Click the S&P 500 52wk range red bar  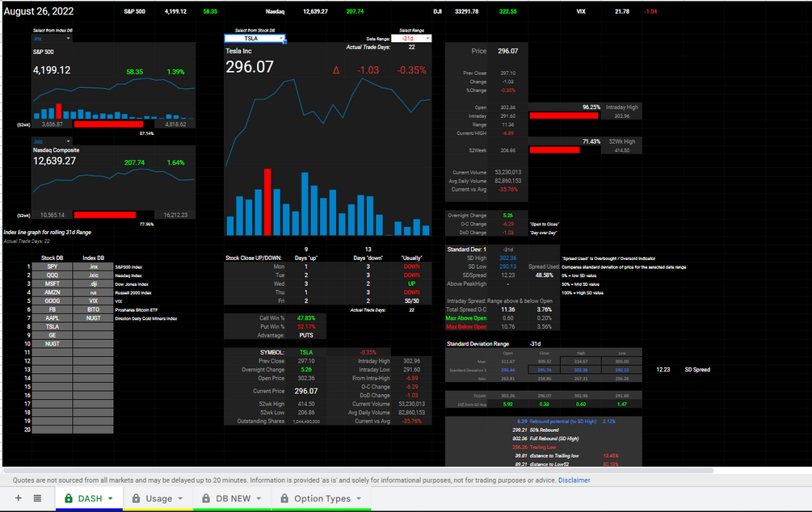click(108, 124)
